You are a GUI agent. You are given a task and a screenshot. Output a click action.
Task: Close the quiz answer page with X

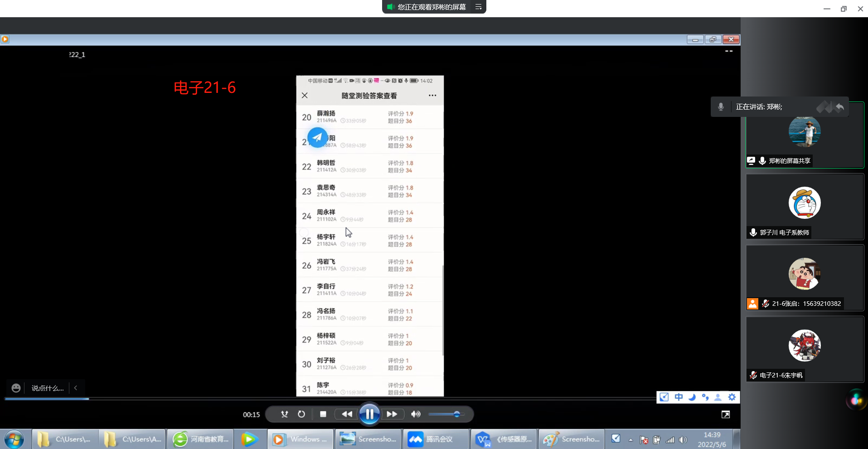[305, 96]
